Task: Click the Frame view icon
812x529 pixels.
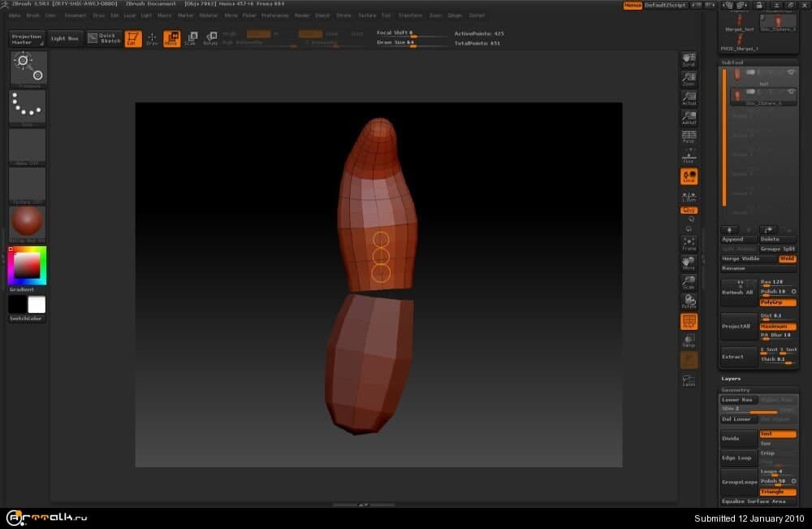Action: [x=689, y=244]
